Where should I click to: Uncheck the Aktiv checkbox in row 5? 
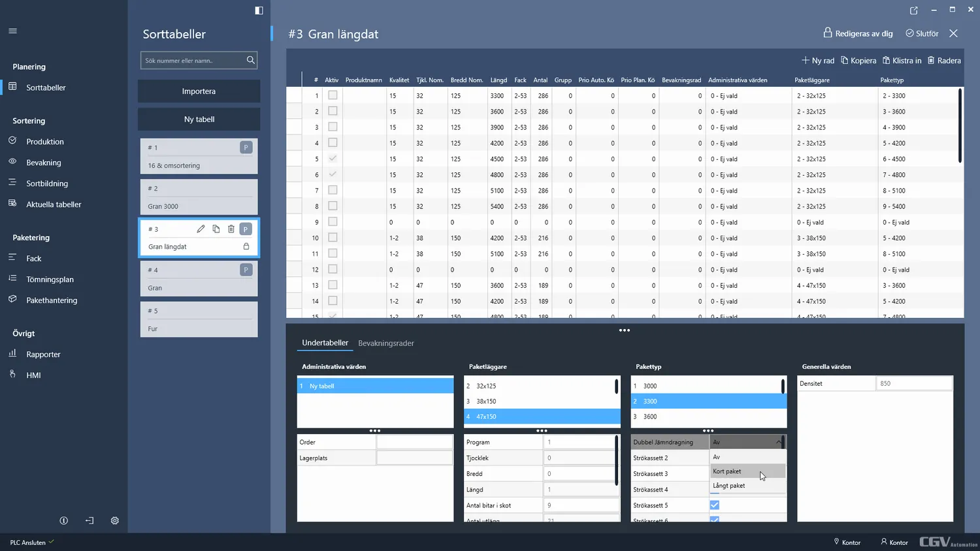coord(333,159)
